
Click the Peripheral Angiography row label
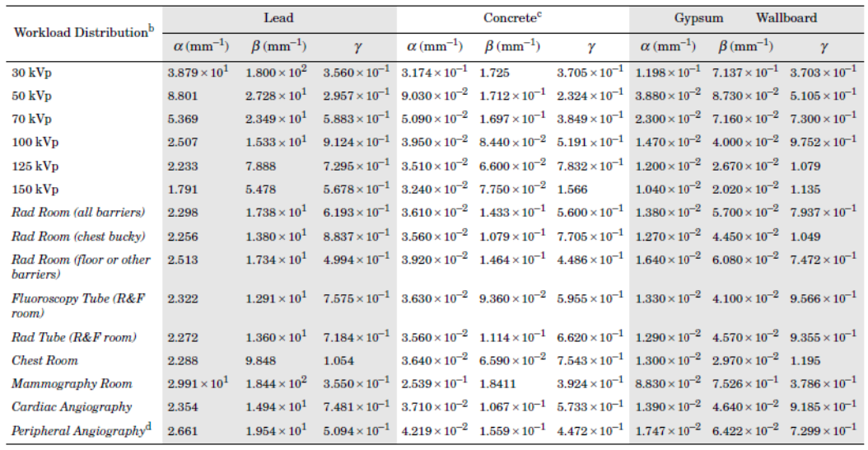80,430
